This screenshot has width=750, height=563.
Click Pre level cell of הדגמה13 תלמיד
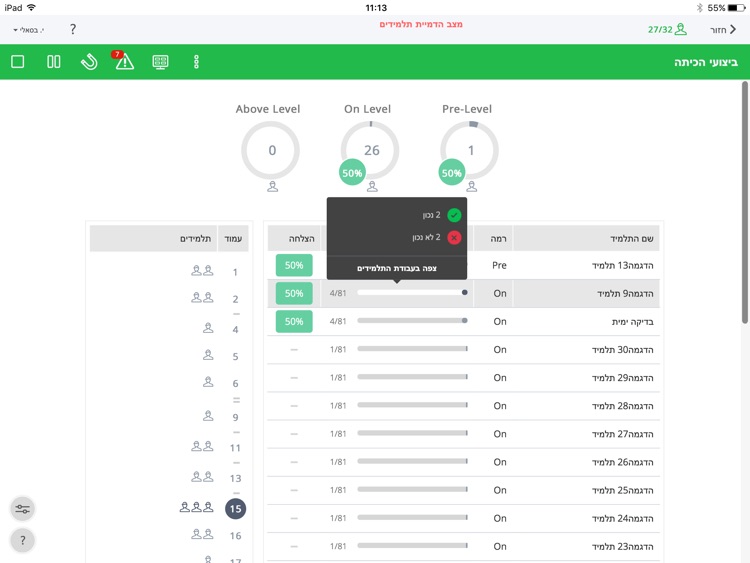click(x=499, y=265)
